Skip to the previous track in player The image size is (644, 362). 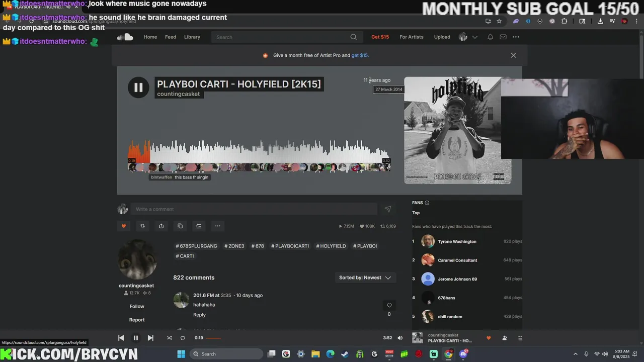121,338
